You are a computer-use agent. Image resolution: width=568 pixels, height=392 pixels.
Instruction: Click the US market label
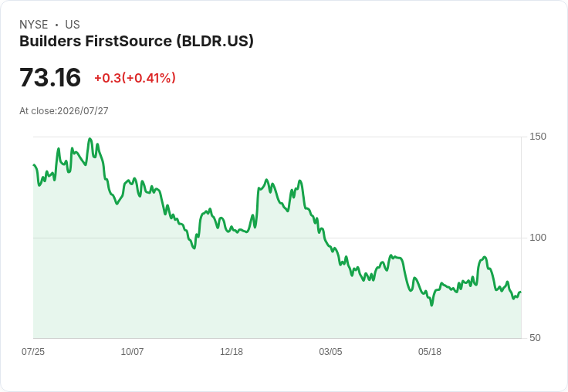pyautogui.click(x=73, y=25)
